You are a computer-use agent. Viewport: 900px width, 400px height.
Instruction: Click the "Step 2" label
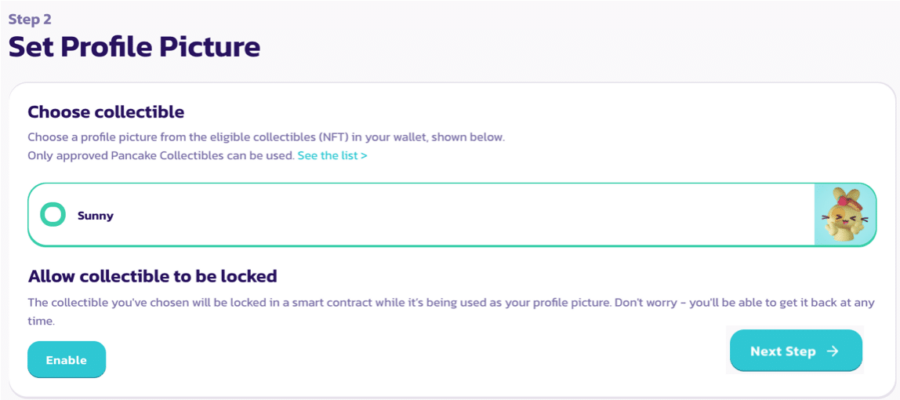point(30,18)
